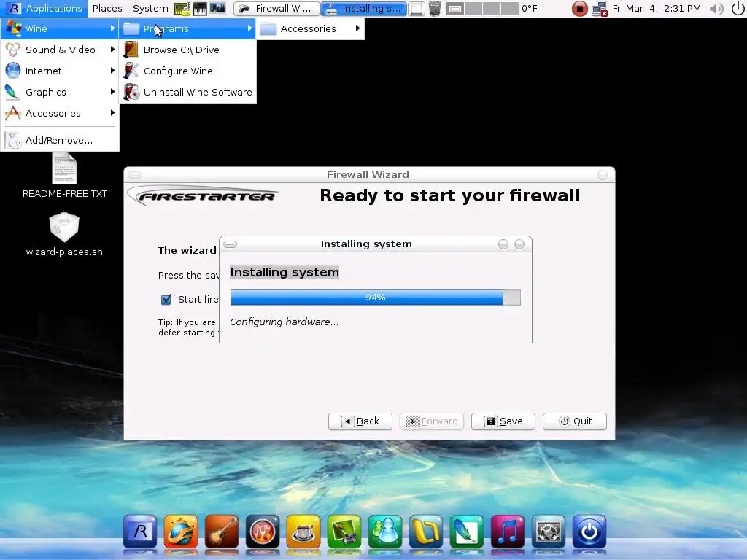Open Configure Wine
747x560 pixels.
tap(187, 71)
